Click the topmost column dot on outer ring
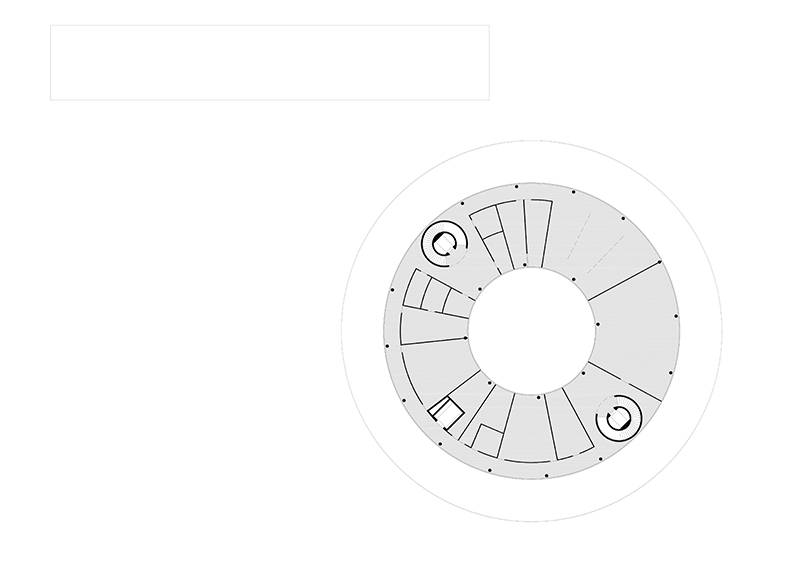This screenshot has height=566, width=800. (516, 187)
